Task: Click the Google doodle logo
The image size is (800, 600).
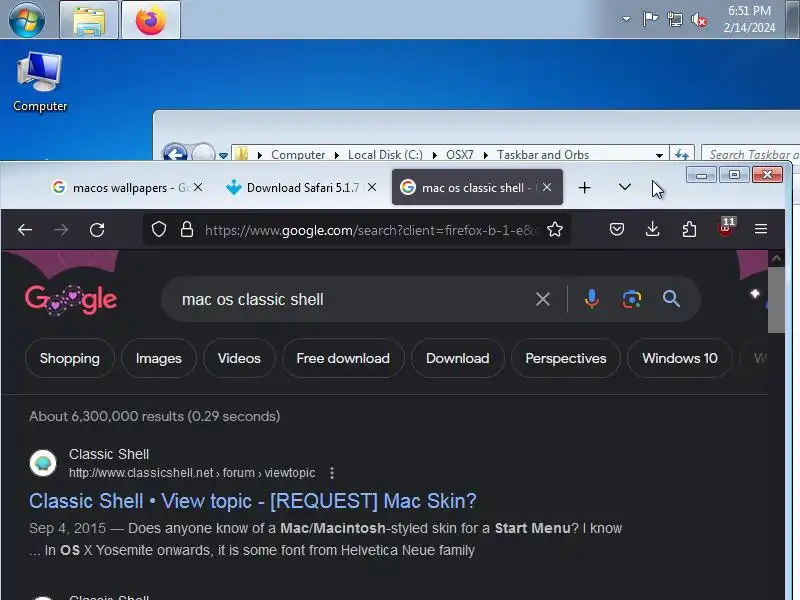Action: pos(71,299)
